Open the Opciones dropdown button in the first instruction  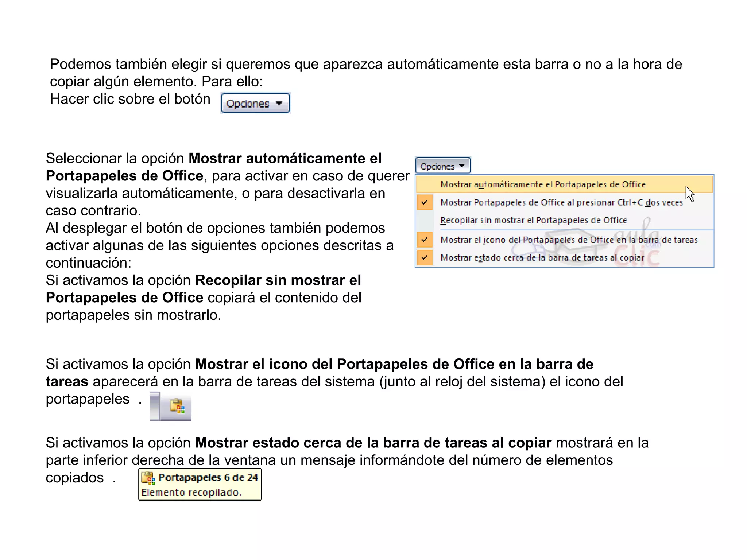[255, 103]
